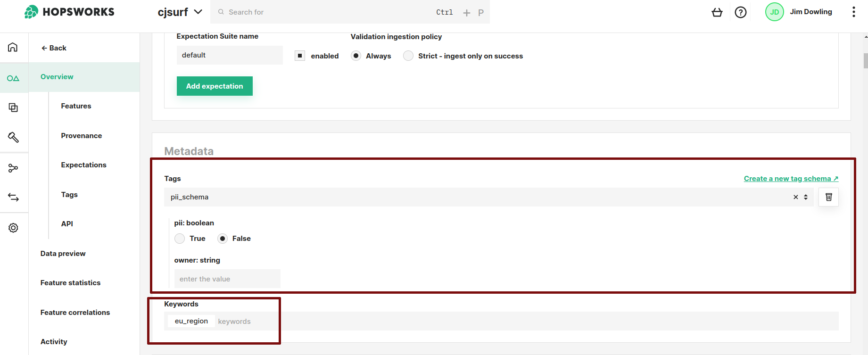This screenshot has width=868, height=355.
Task: Open the Feature statistics section
Action: [x=70, y=283]
